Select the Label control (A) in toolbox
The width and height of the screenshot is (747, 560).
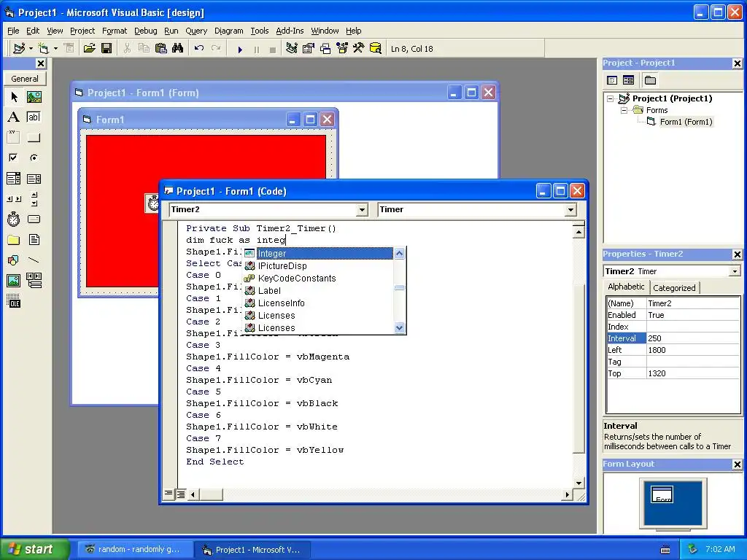tap(14, 117)
